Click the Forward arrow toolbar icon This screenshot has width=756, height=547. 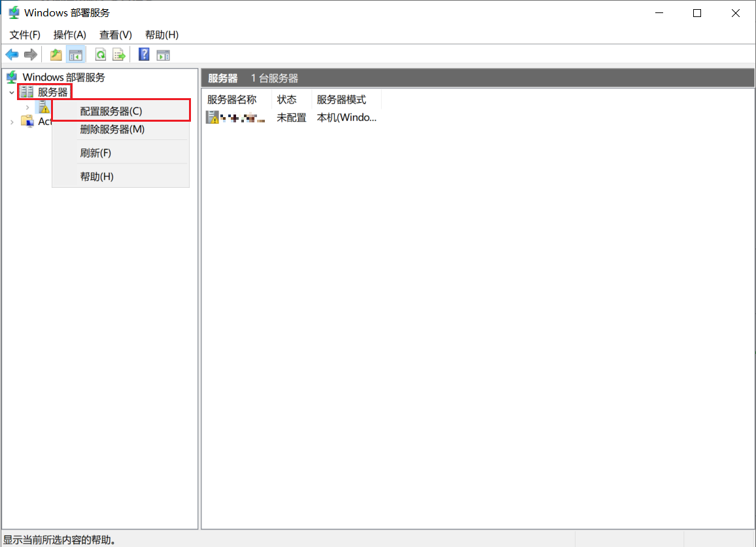[30, 55]
